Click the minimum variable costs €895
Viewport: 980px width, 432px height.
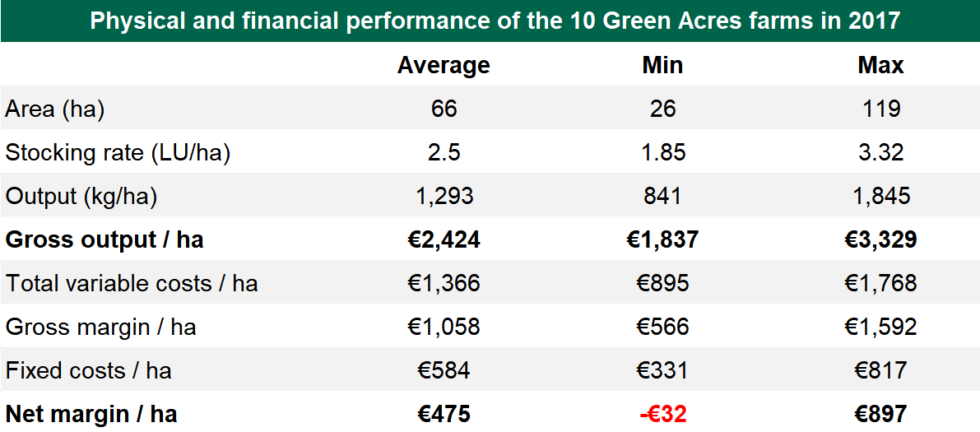[x=662, y=284]
